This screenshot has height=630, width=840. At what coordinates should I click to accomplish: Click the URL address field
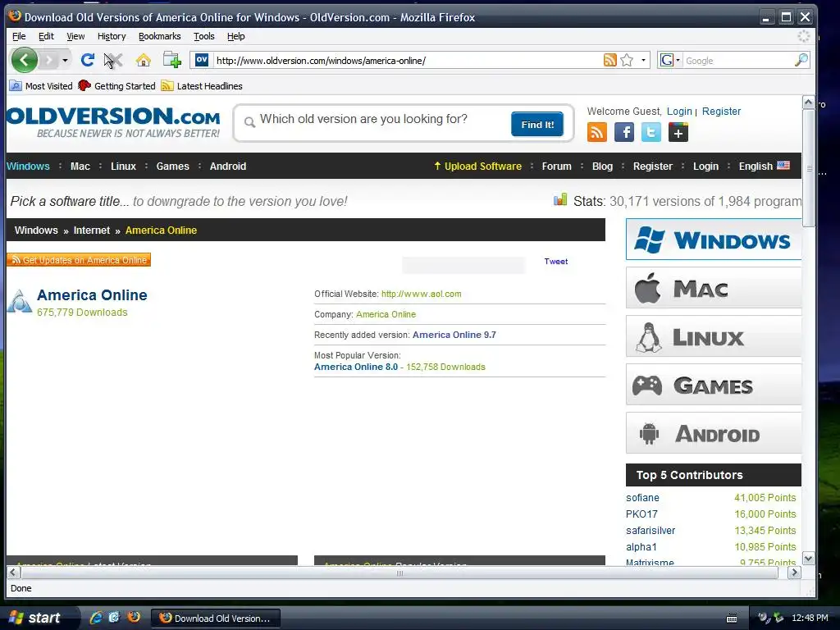coord(407,61)
